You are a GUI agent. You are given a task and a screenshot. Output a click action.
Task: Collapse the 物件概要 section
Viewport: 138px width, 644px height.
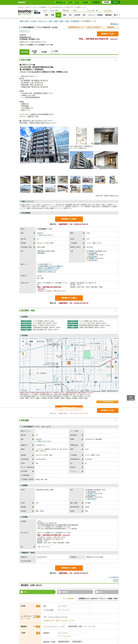(115, 420)
